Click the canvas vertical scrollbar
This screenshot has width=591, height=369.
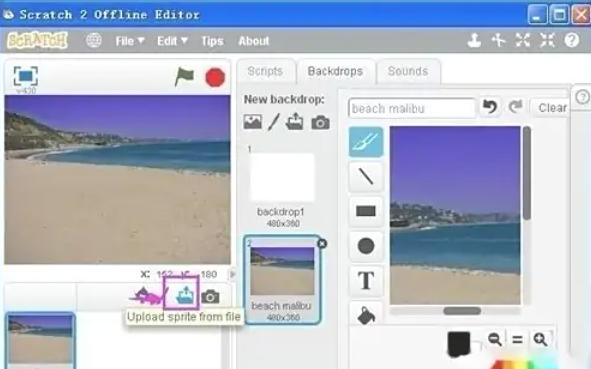527,173
